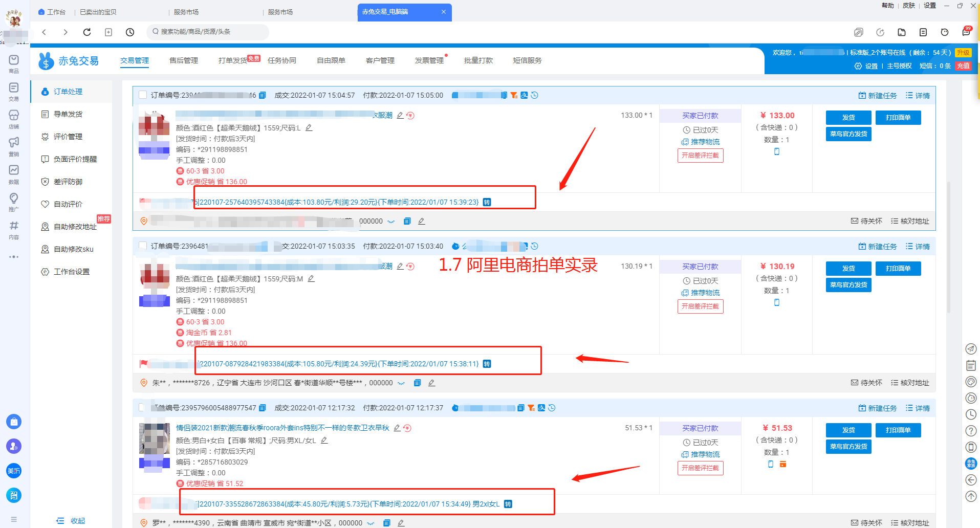Click the 充值 recharge button

[x=963, y=66]
